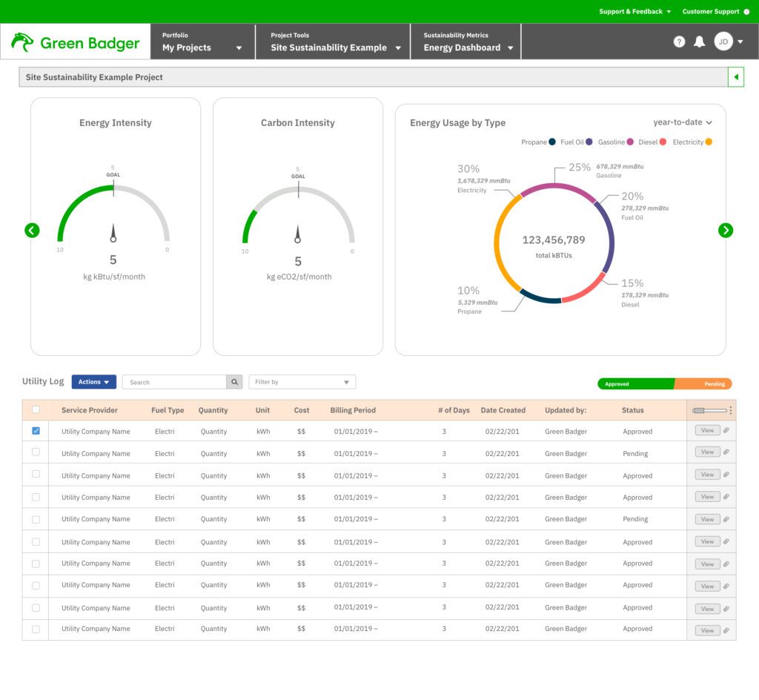Click the search magnifier icon
Viewport: 759px width, 700px height.
click(234, 381)
